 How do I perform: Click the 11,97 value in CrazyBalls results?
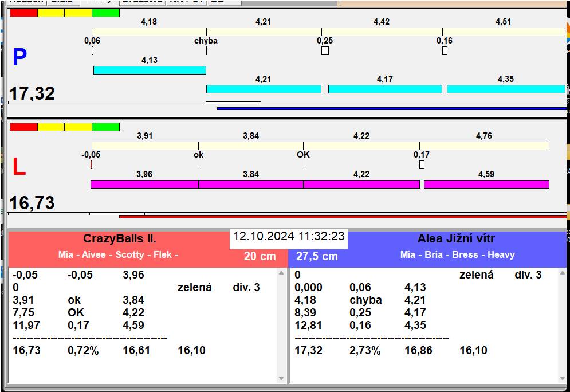[26, 325]
